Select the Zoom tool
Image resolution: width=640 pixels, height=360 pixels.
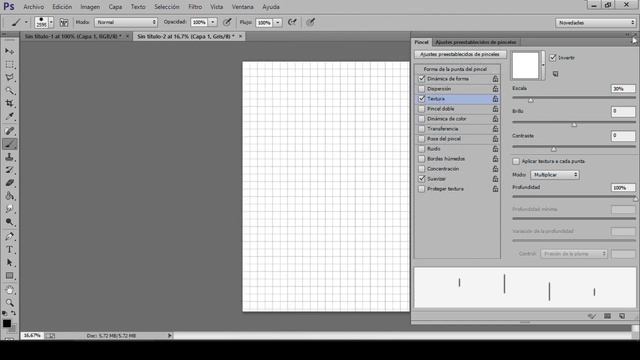(9, 303)
